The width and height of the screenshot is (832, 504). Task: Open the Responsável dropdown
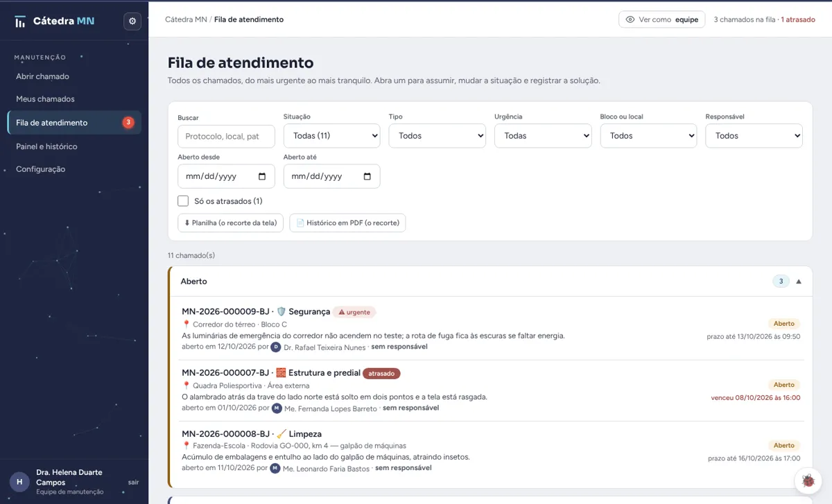coord(754,136)
